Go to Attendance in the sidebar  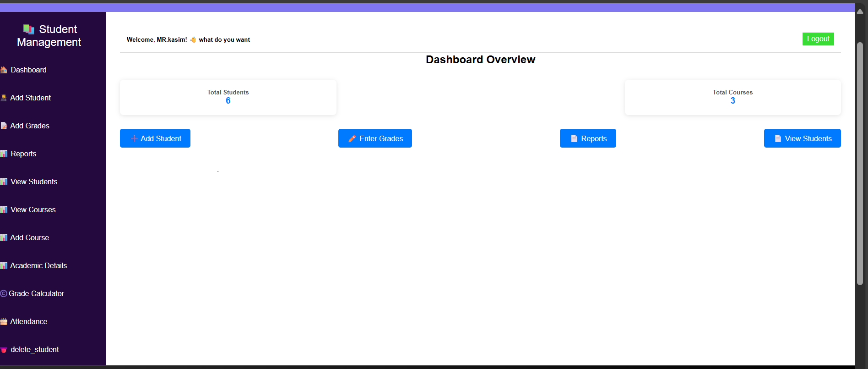[28, 321]
